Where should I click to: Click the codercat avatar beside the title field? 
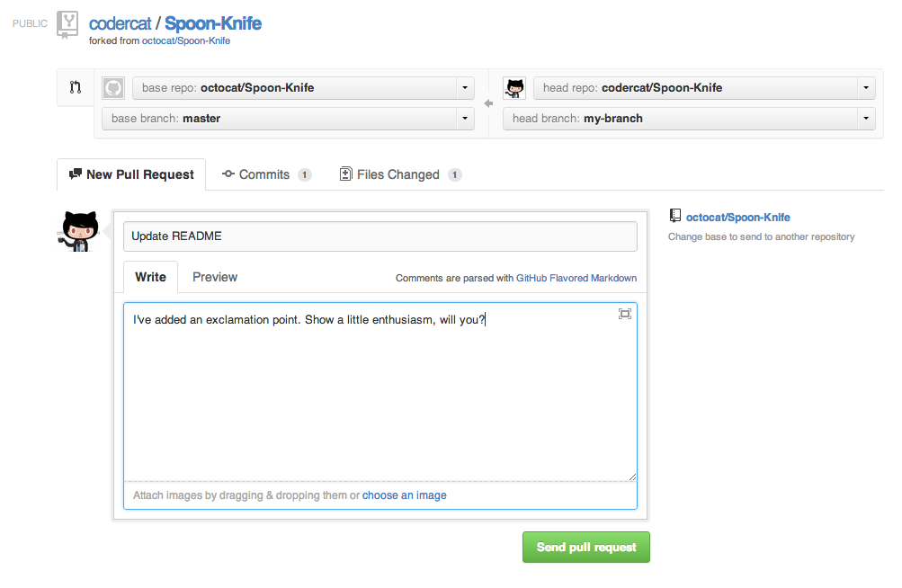(x=79, y=230)
